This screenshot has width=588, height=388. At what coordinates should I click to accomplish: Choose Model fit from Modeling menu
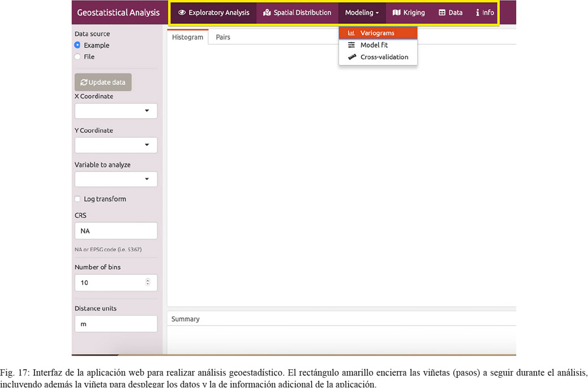tap(378, 45)
